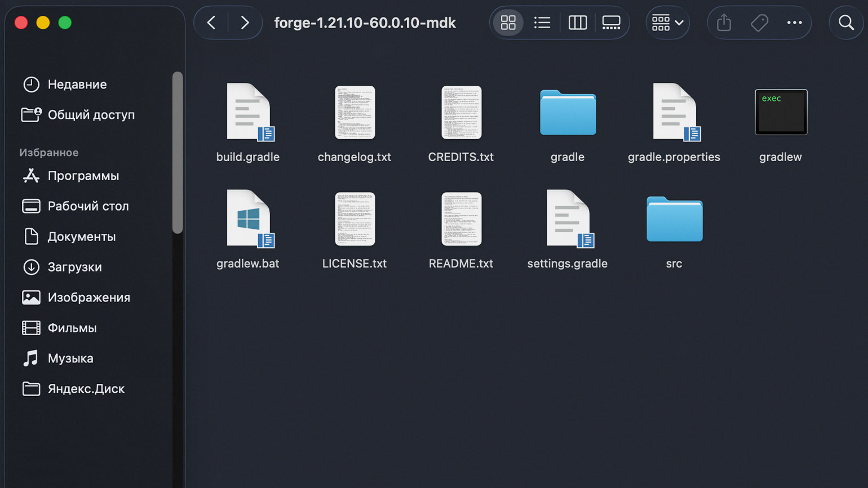Click the tag icon to edit tags
The width and height of the screenshot is (868, 488).
759,23
